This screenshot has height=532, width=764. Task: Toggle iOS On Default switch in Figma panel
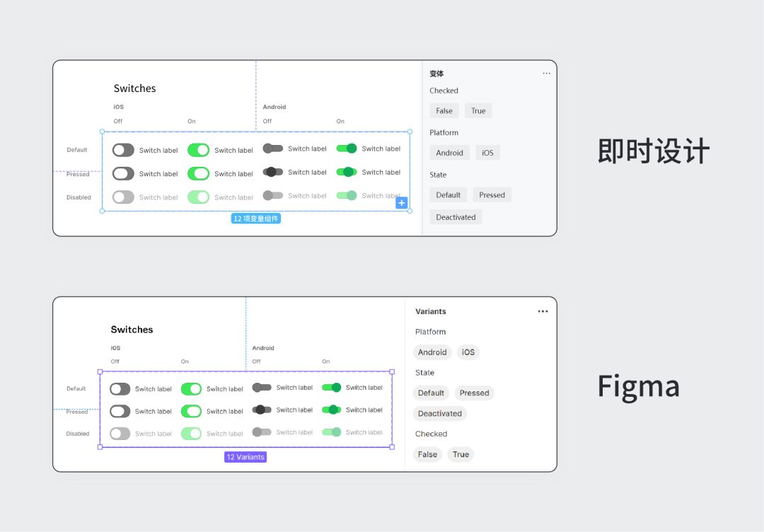pyautogui.click(x=191, y=389)
